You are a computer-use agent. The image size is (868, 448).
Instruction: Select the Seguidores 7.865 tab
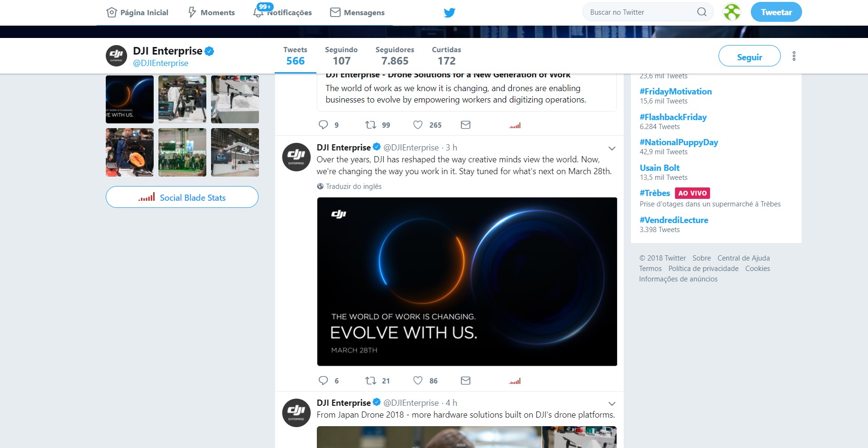click(x=395, y=56)
